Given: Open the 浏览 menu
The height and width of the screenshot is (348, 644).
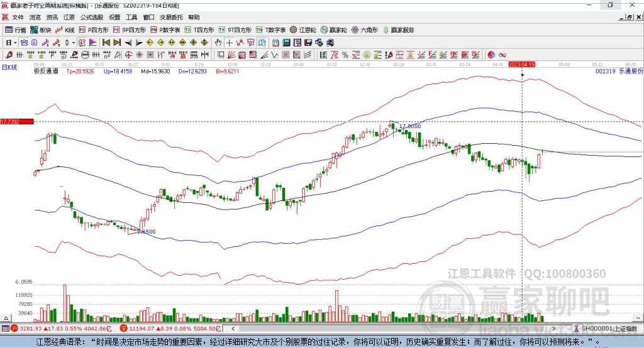Looking at the screenshot, I should (x=35, y=17).
